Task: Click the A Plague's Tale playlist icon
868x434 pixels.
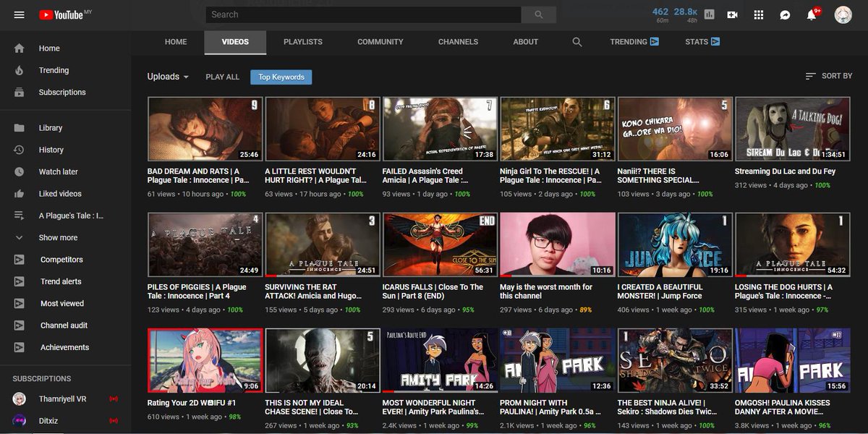Action: [x=20, y=216]
